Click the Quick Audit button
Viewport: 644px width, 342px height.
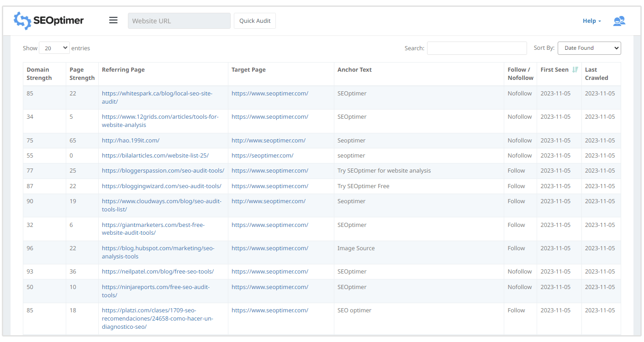255,21
